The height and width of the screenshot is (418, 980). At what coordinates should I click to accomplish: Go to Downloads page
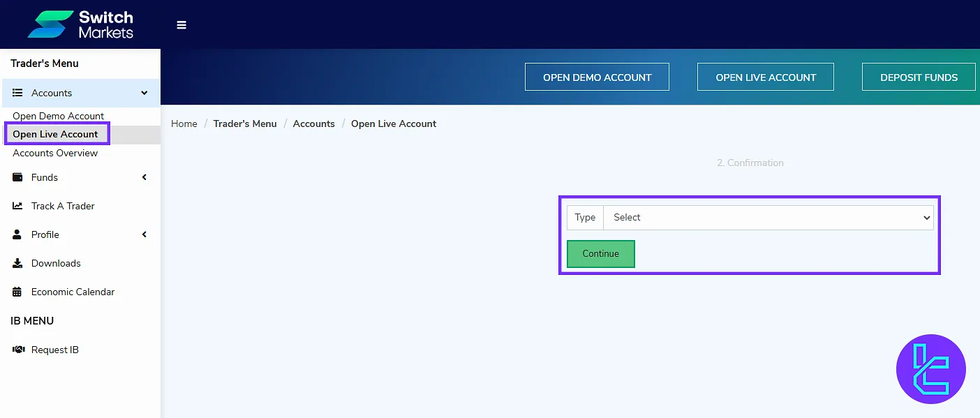80,263
